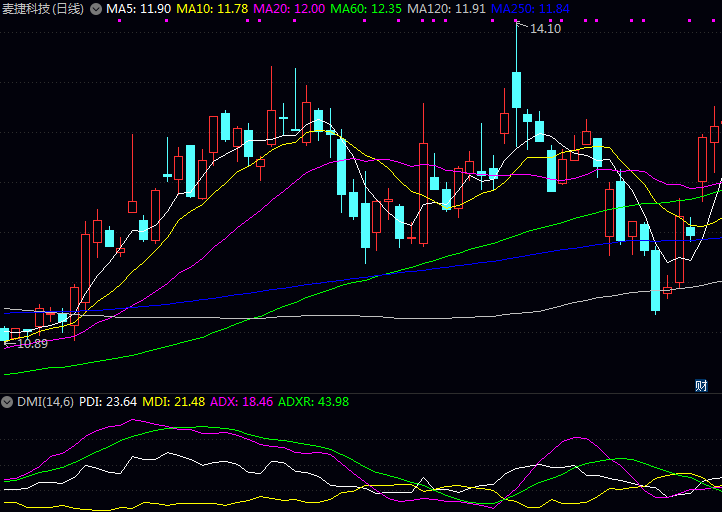Screen dimensions: 722x512
Task: Open the MA indicator dropdown arrow beside the stock name
Action: pyautogui.click(x=95, y=8)
